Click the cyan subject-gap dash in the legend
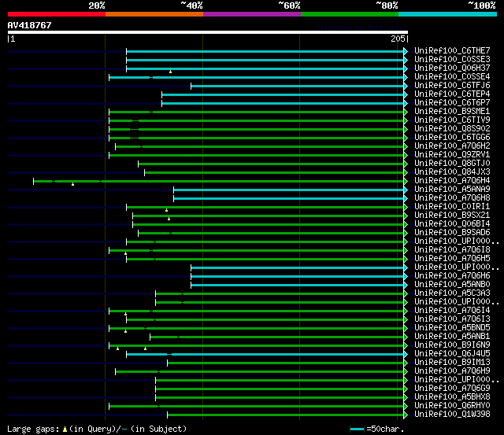The image size is (504, 435). (124, 429)
